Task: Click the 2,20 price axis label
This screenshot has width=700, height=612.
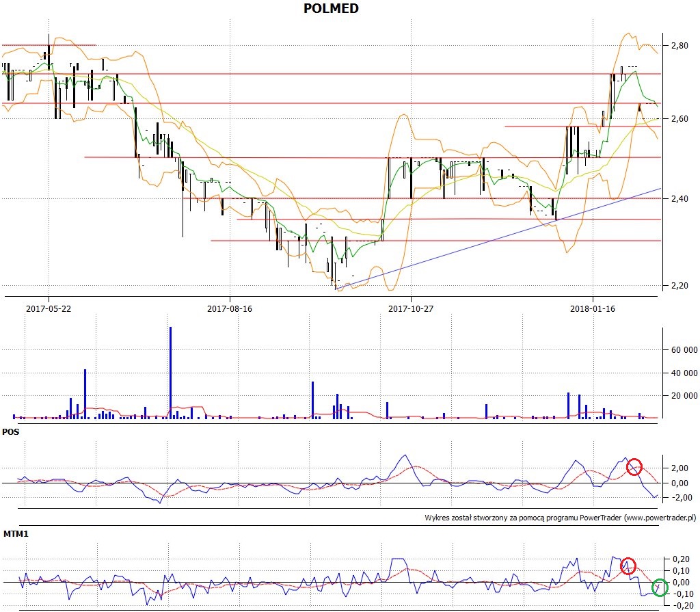Action: [679, 285]
